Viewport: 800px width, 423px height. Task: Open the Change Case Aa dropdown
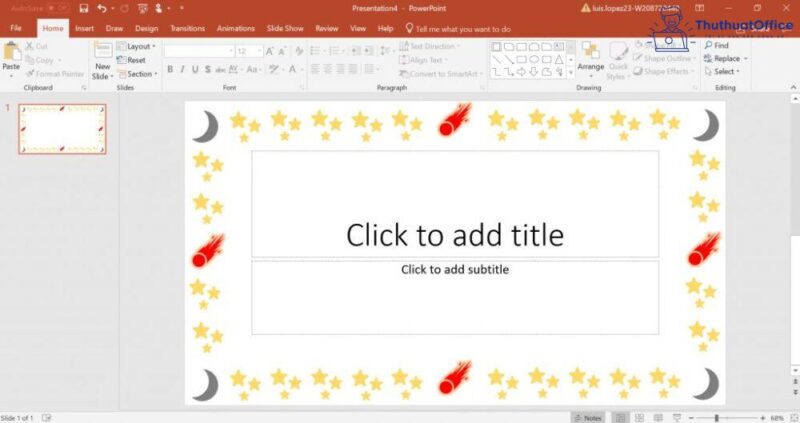[x=254, y=69]
